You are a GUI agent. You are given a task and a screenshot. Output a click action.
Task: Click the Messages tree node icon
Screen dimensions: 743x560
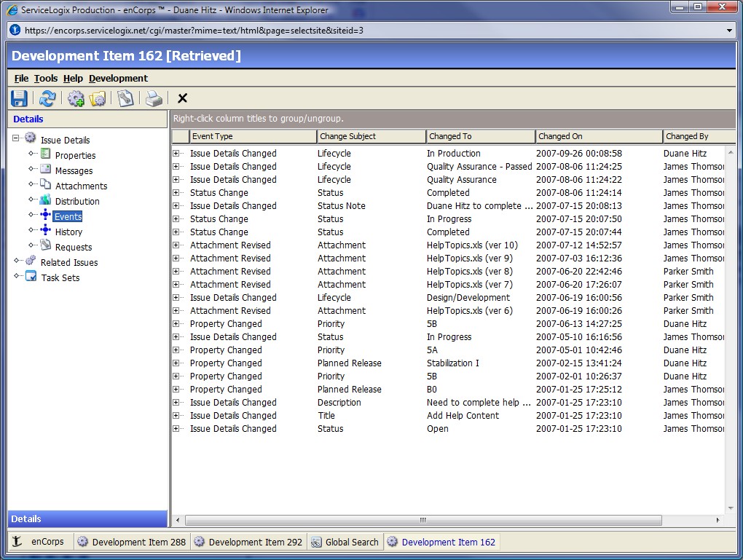coord(45,169)
